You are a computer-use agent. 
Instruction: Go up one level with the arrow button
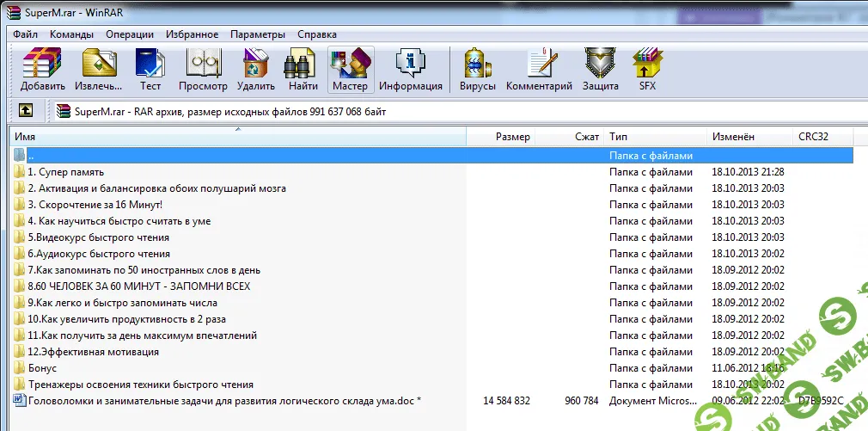(27, 111)
